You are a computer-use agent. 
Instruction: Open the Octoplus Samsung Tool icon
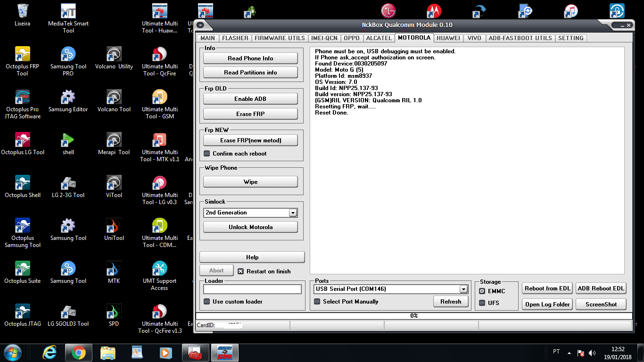(x=22, y=233)
